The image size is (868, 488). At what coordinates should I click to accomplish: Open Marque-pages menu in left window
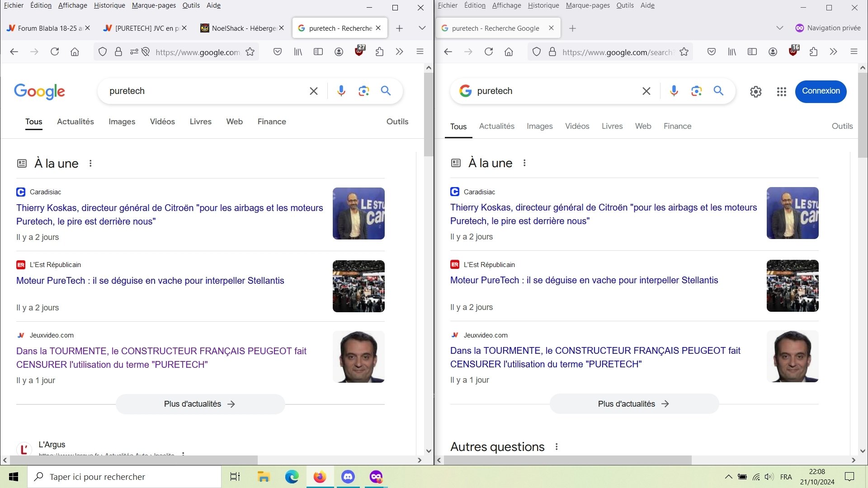154,5
